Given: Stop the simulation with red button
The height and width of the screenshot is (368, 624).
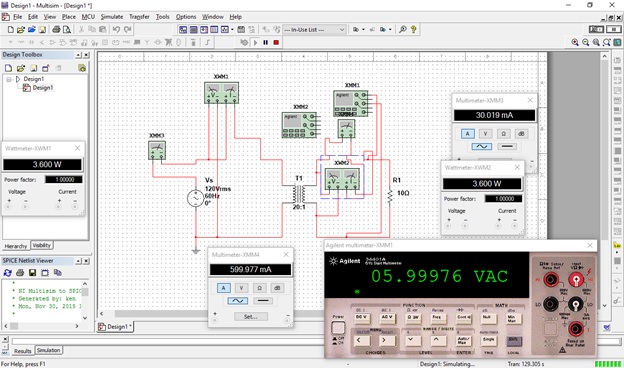Looking at the screenshot, I should coord(276,43).
